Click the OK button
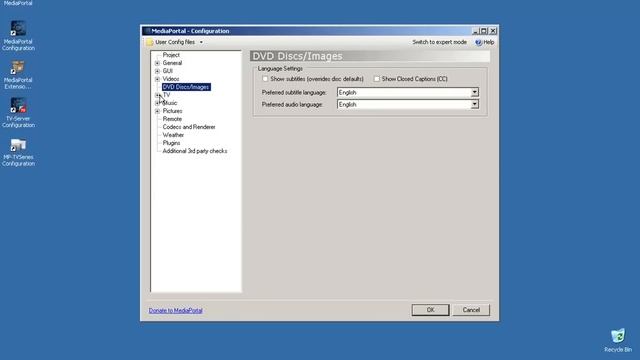 tap(430, 310)
